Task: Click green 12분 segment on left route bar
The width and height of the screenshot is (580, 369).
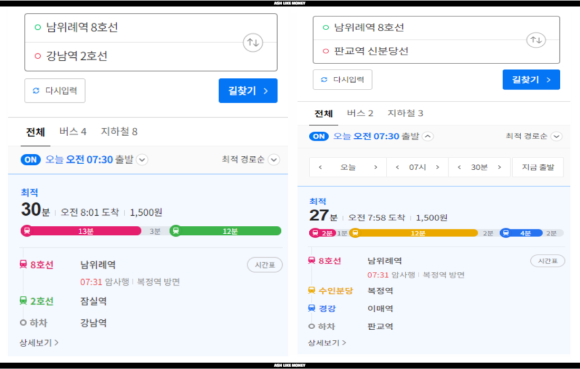Action: pyautogui.click(x=229, y=231)
